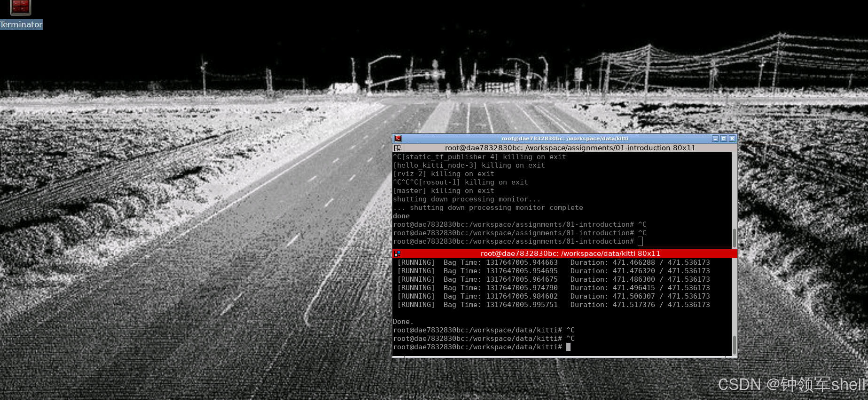Click the line with Bag Time 1317647005.964675
Screen dimensions: 868x400
[554, 279]
